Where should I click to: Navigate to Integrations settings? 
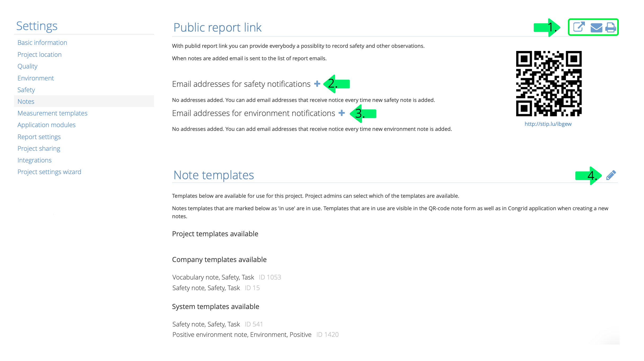coord(34,160)
